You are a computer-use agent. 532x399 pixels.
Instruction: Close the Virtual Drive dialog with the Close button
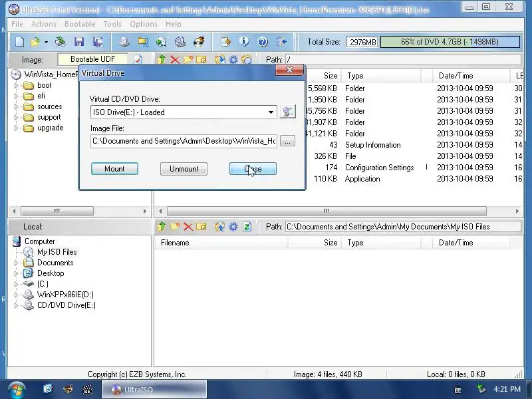click(x=253, y=169)
